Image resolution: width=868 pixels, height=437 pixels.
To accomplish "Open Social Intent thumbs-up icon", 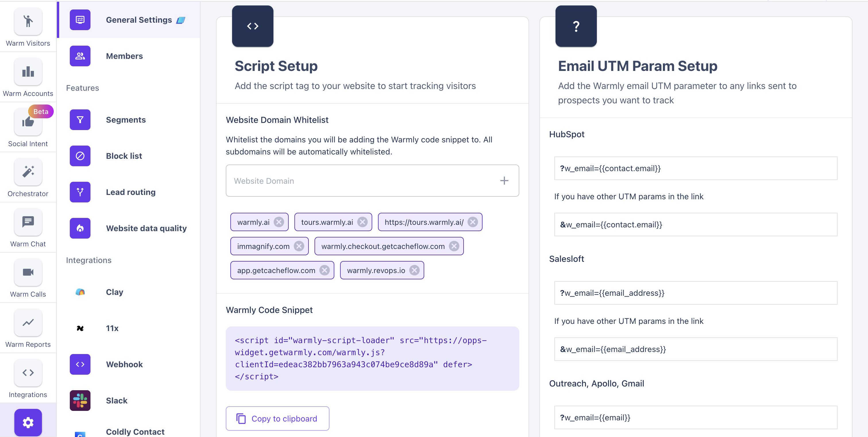I will pyautogui.click(x=28, y=122).
